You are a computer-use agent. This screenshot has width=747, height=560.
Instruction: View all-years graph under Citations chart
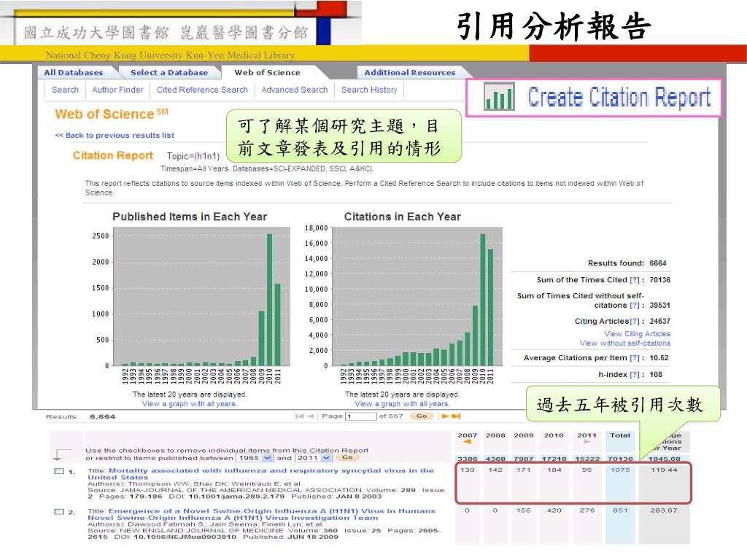pos(402,404)
